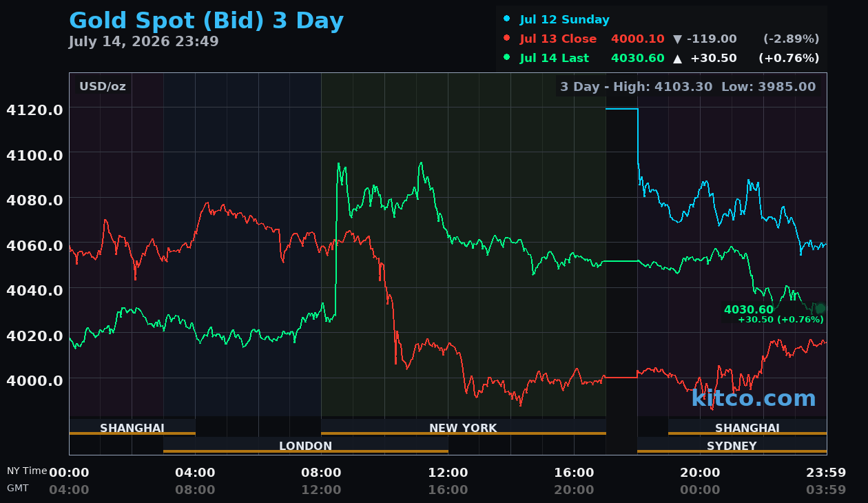Viewport: 868px width, 503px height.
Task: Click the right SHANGHAI session bar
Action: click(747, 427)
